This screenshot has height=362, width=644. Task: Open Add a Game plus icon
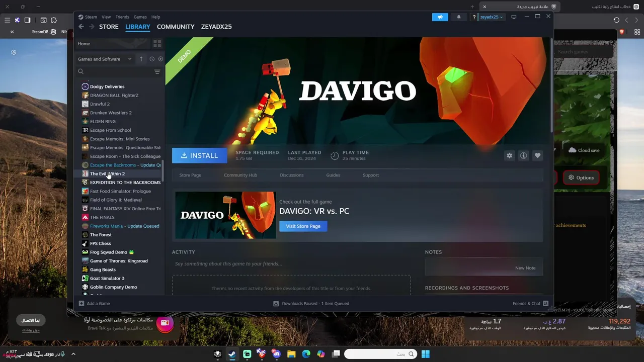(82, 304)
